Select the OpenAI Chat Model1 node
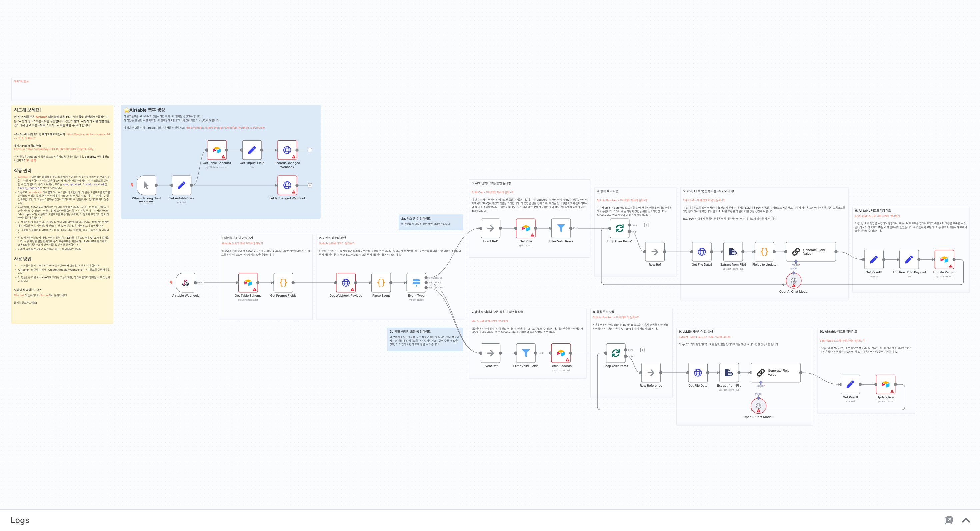This screenshot has height=531, width=980. point(759,406)
